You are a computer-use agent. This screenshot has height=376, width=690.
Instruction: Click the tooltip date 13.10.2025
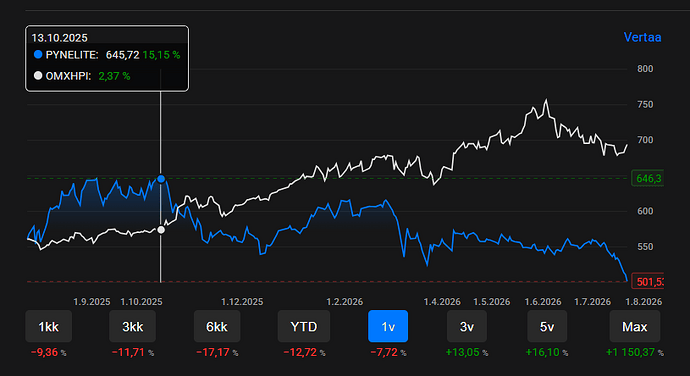(59, 38)
